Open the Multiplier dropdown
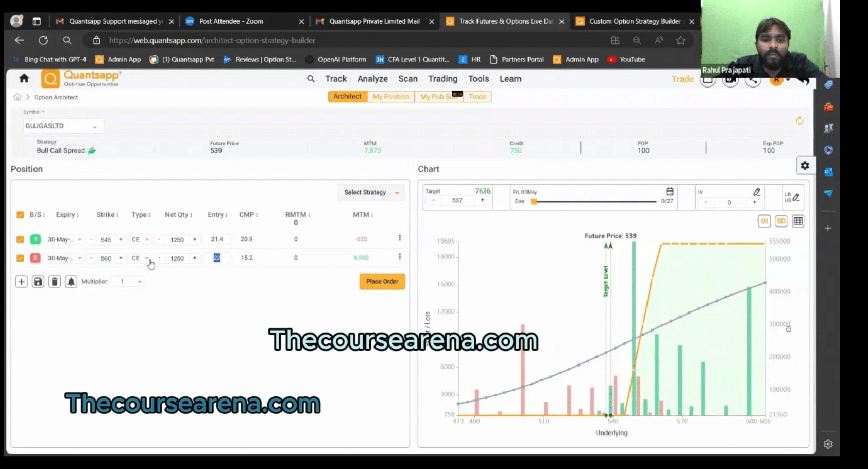868x469 pixels. [x=129, y=282]
